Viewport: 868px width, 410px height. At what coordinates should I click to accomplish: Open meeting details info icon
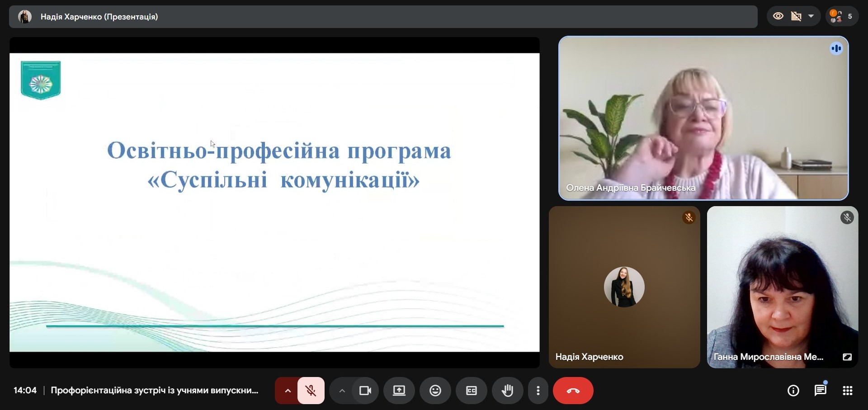tap(793, 391)
